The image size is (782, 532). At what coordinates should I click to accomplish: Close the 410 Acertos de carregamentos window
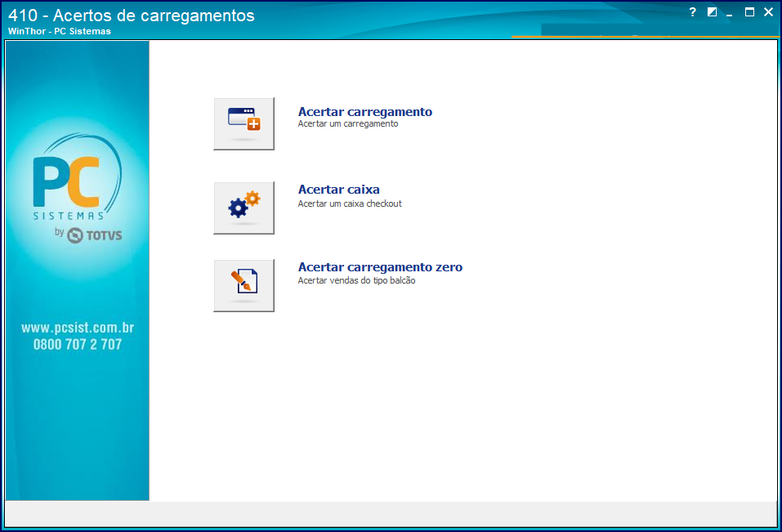769,12
